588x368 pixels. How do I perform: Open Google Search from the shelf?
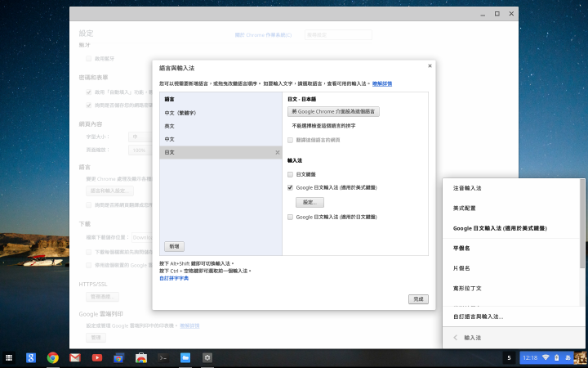(31, 358)
